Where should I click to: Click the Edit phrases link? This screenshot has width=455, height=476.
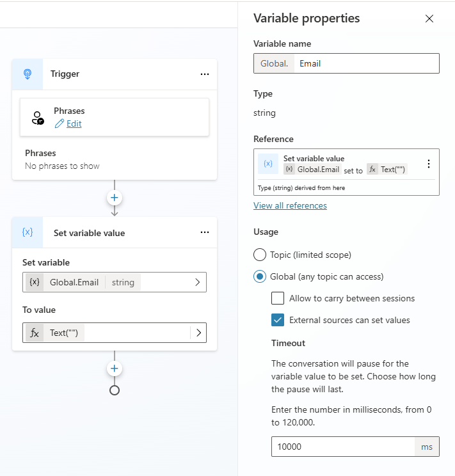tap(74, 123)
